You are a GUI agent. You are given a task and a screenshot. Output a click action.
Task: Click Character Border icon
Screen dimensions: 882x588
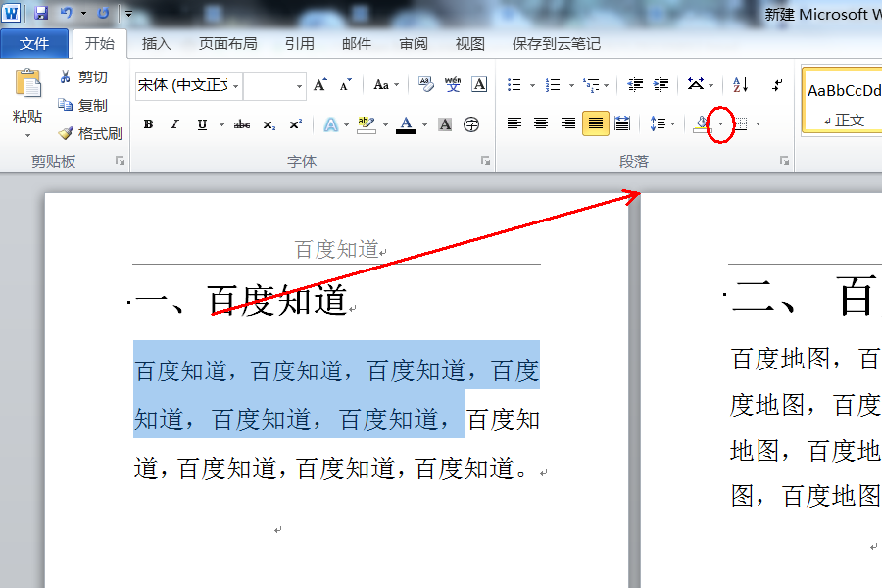(x=479, y=85)
